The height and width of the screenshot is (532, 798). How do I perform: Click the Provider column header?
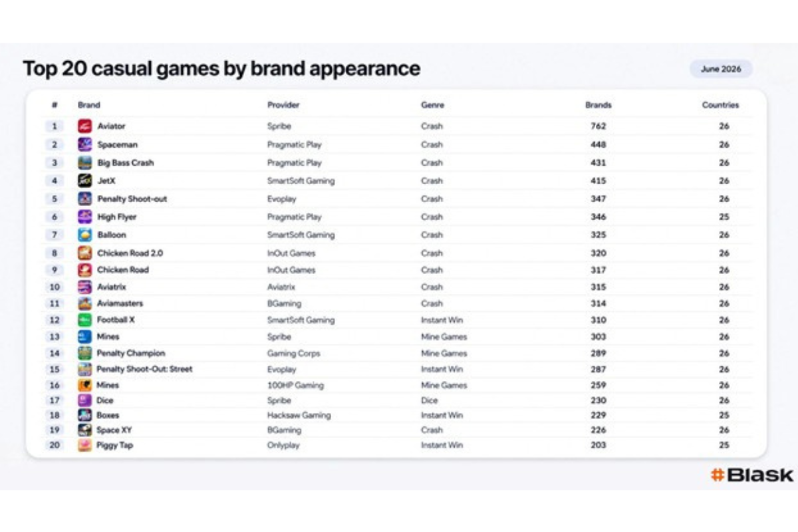[283, 105]
